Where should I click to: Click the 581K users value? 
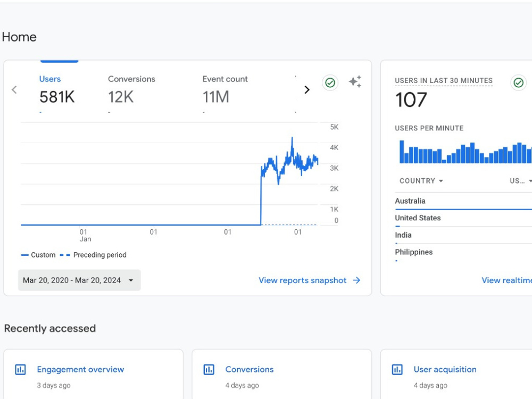(57, 97)
